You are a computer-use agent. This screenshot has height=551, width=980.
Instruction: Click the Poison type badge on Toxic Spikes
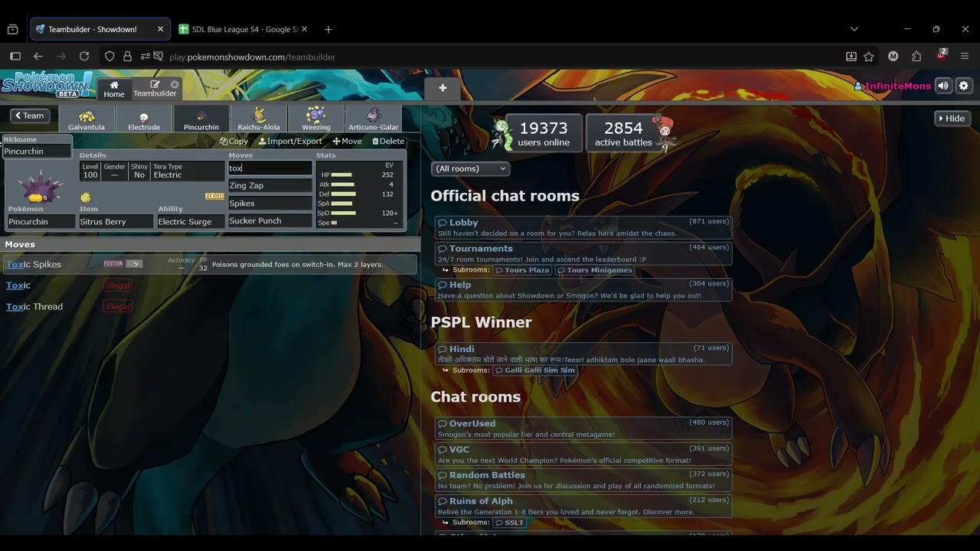113,264
